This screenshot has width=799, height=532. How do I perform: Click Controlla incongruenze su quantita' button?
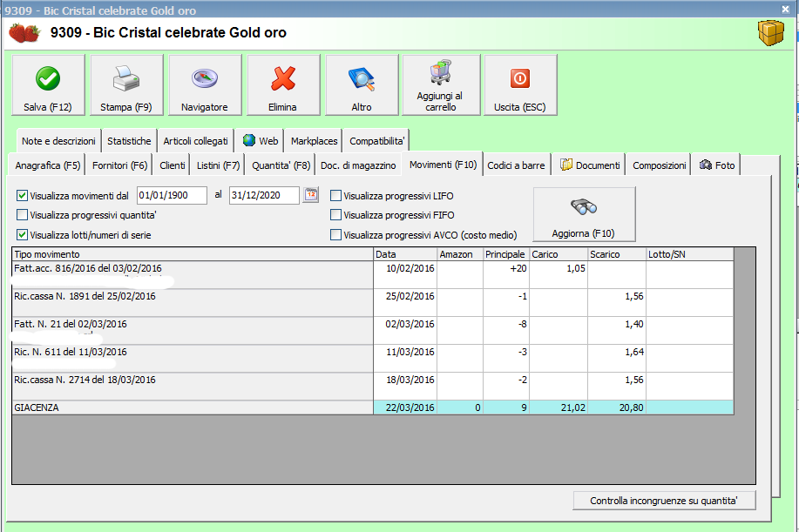[664, 501]
